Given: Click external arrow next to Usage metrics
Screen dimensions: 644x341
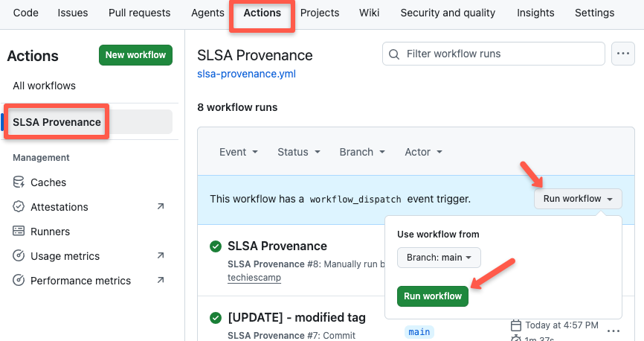Looking at the screenshot, I should pyautogui.click(x=161, y=255).
